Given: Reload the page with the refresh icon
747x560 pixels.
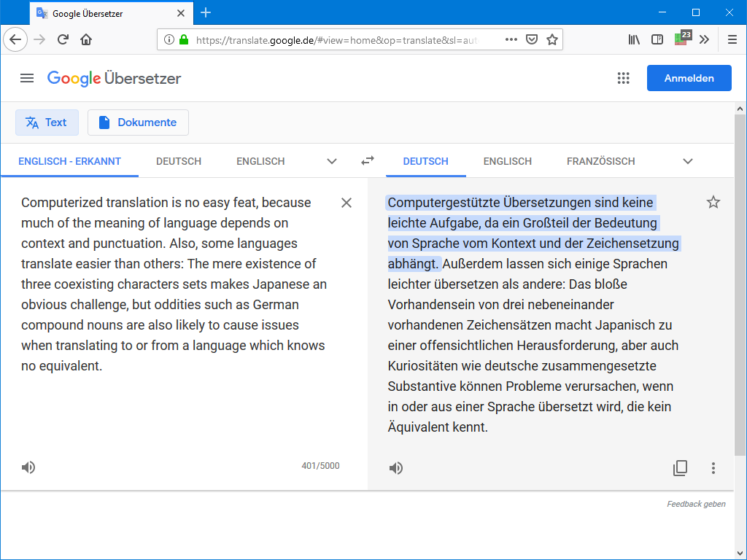Looking at the screenshot, I should tap(63, 39).
